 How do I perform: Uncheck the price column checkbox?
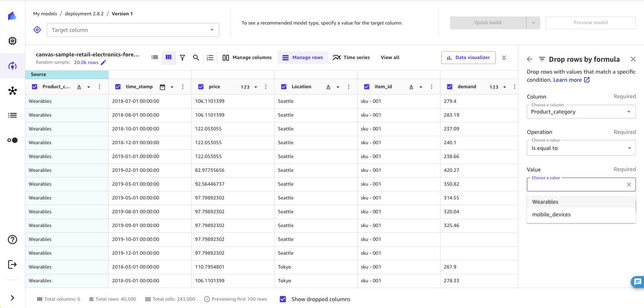[x=201, y=87]
